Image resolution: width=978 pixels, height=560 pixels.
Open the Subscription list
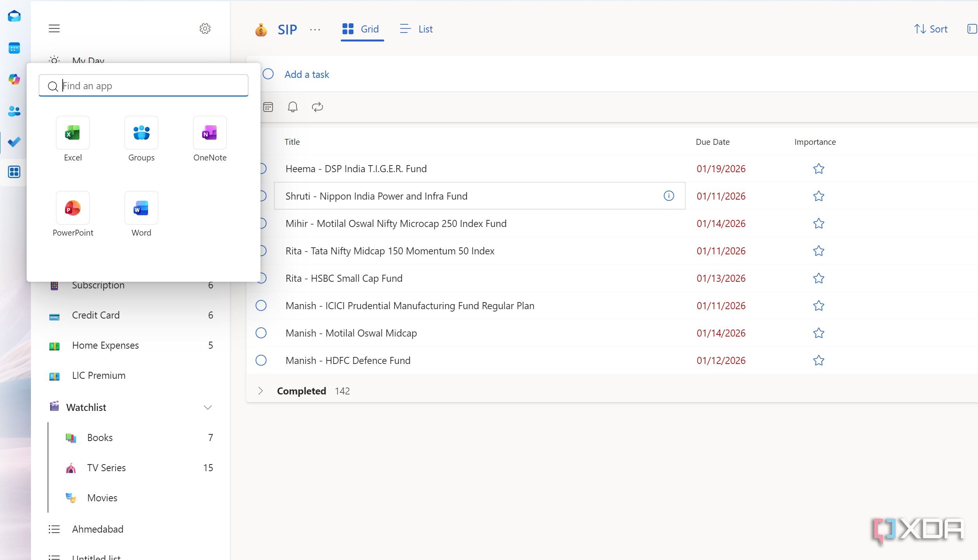tap(131, 286)
